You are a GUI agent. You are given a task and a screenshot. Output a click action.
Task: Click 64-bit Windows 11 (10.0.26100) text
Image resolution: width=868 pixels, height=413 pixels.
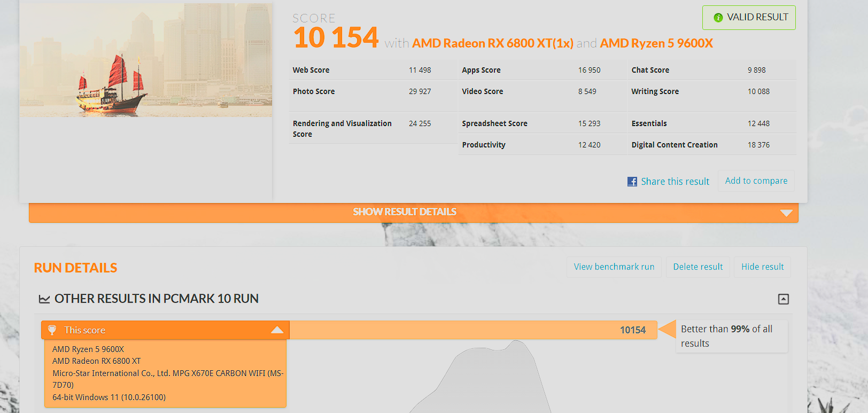(109, 398)
